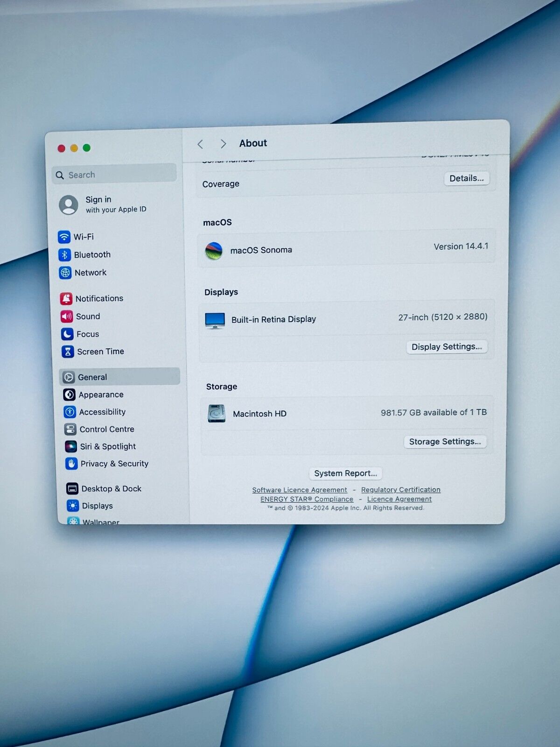Image resolution: width=560 pixels, height=747 pixels.
Task: Open Storage Settings button
Action: (445, 442)
